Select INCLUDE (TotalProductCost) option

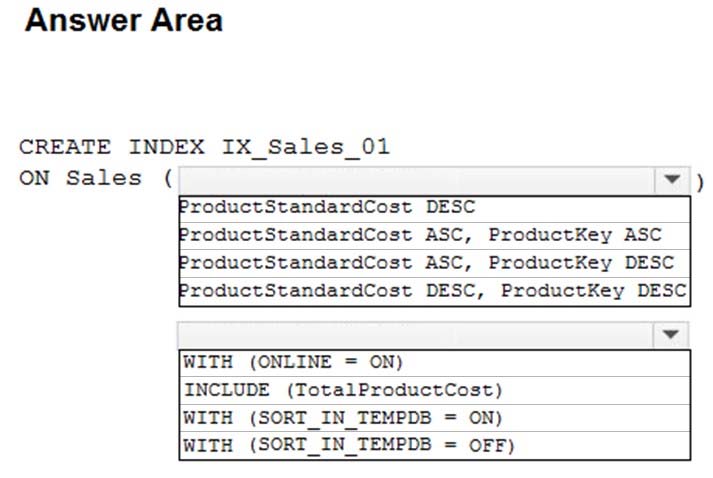(343, 390)
